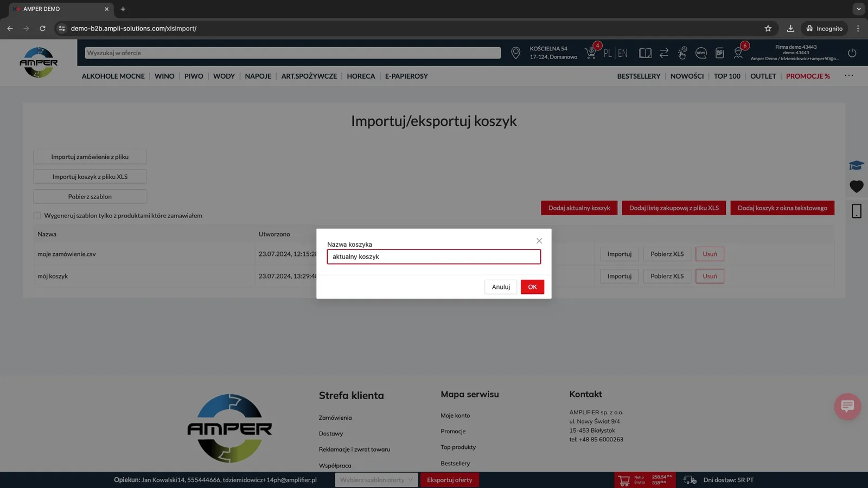Viewport: 868px width, 488px height.
Task: Open the documents sheet icon
Action: (x=720, y=53)
